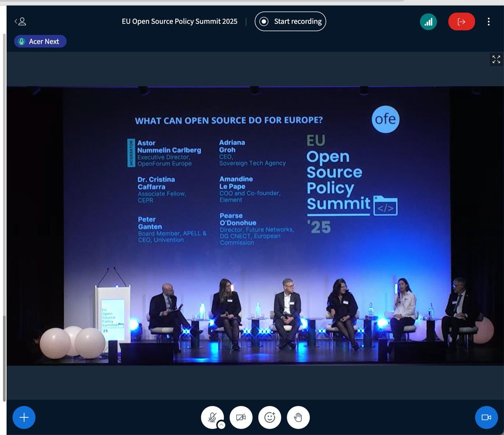Open connection status signal bars icon

428,22
